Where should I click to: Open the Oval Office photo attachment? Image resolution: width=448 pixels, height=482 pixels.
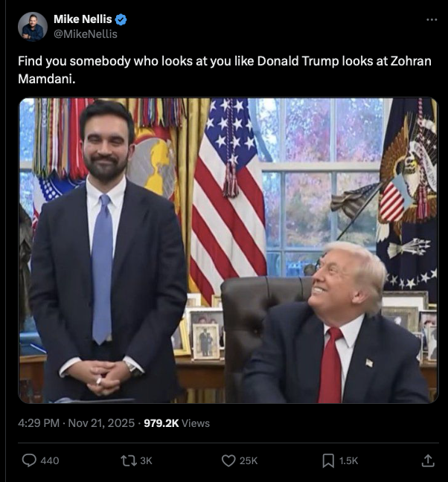tap(228, 251)
